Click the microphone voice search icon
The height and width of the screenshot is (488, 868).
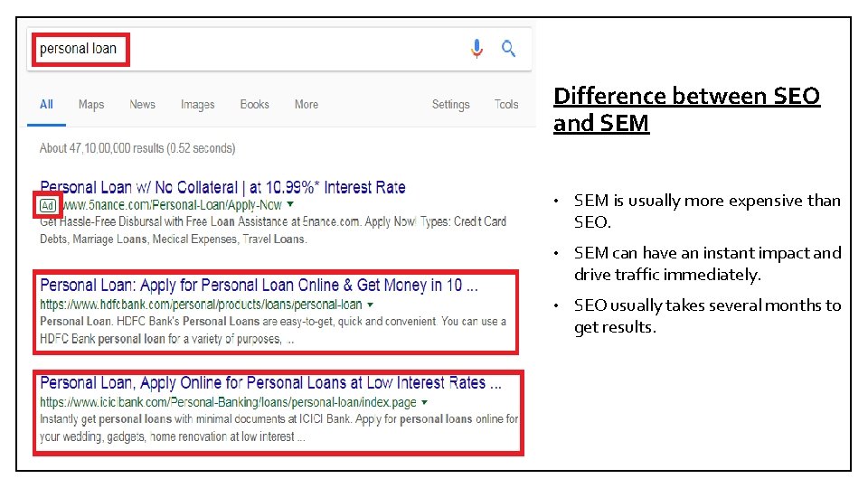[x=476, y=49]
